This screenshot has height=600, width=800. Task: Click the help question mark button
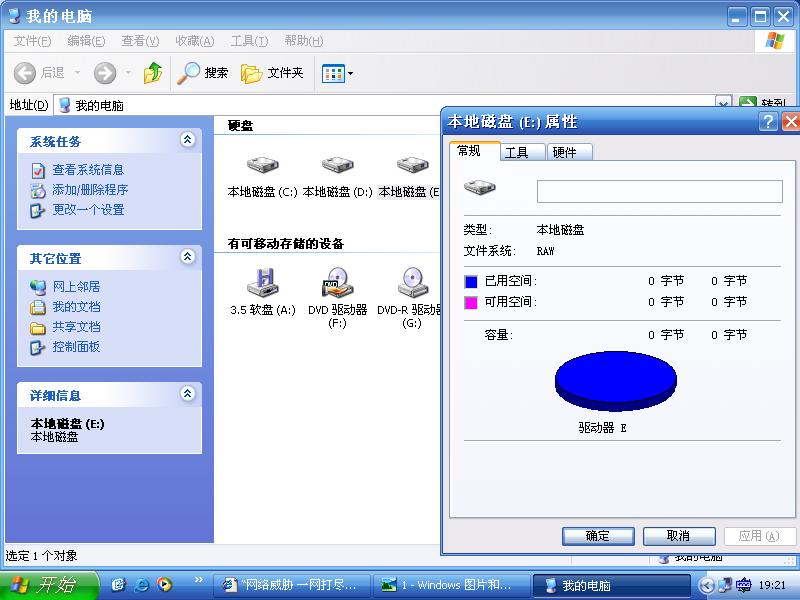coord(768,122)
